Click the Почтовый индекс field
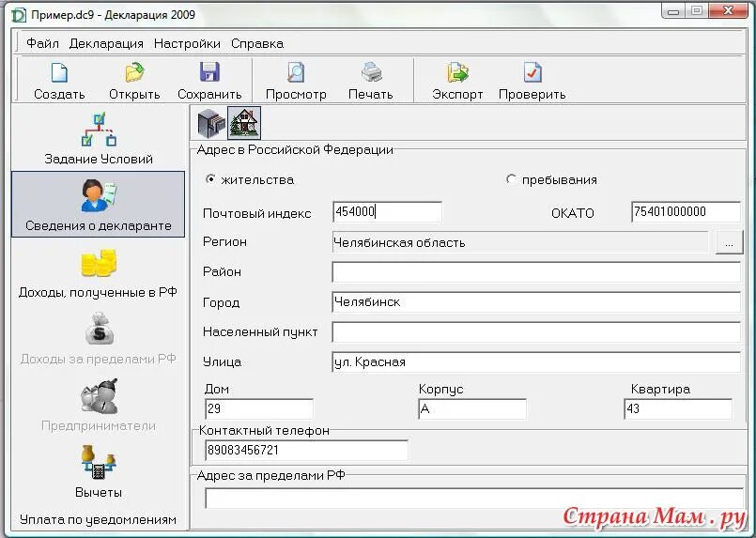 (387, 212)
